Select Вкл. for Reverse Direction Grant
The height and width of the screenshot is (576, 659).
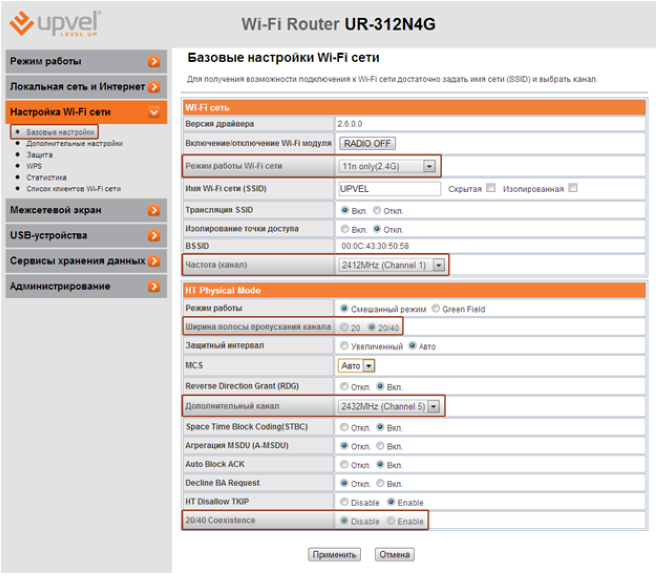(x=380, y=386)
